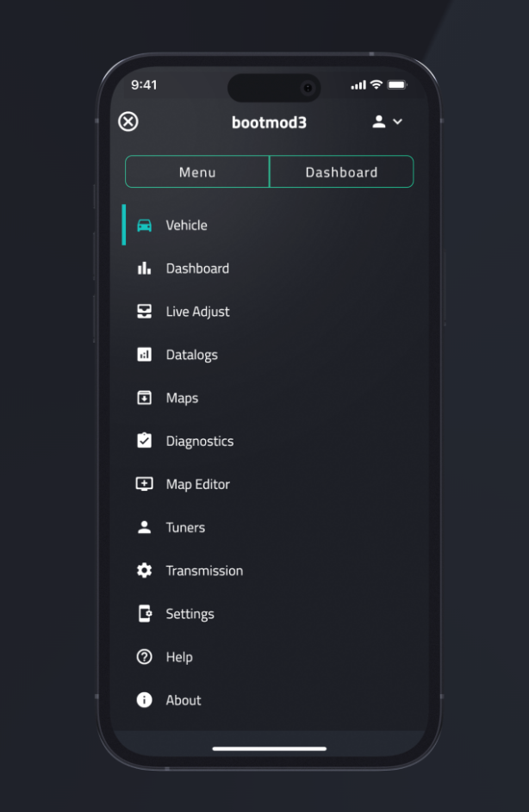Open Dashboard via its bar-chart icon
The image size is (529, 812).
(144, 268)
